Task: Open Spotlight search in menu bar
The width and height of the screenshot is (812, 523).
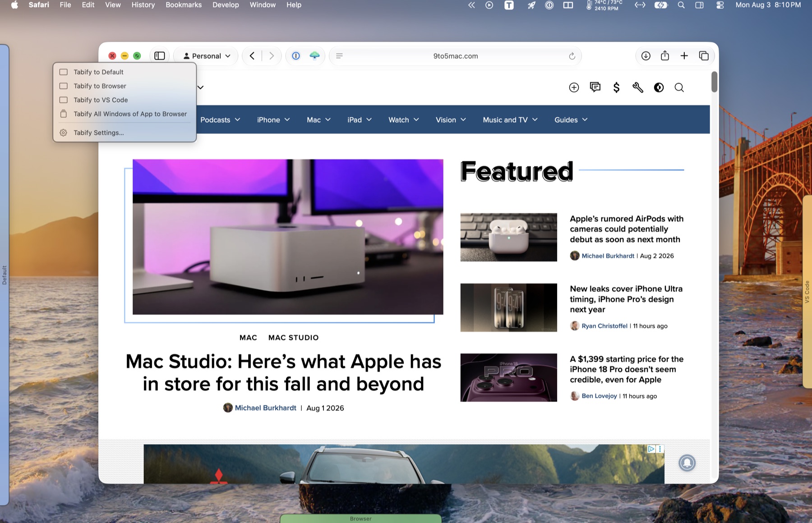Action: [x=681, y=5]
